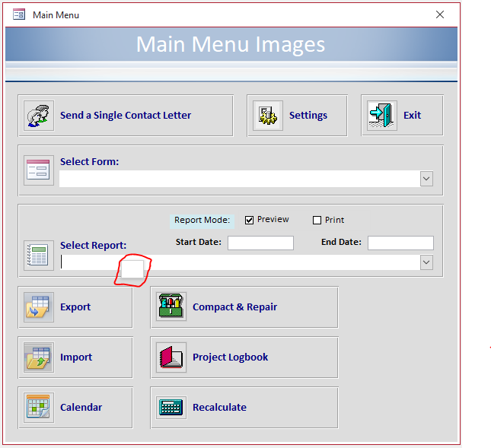The height and width of the screenshot is (448, 491).
Task: Click the Import button label
Action: point(76,357)
